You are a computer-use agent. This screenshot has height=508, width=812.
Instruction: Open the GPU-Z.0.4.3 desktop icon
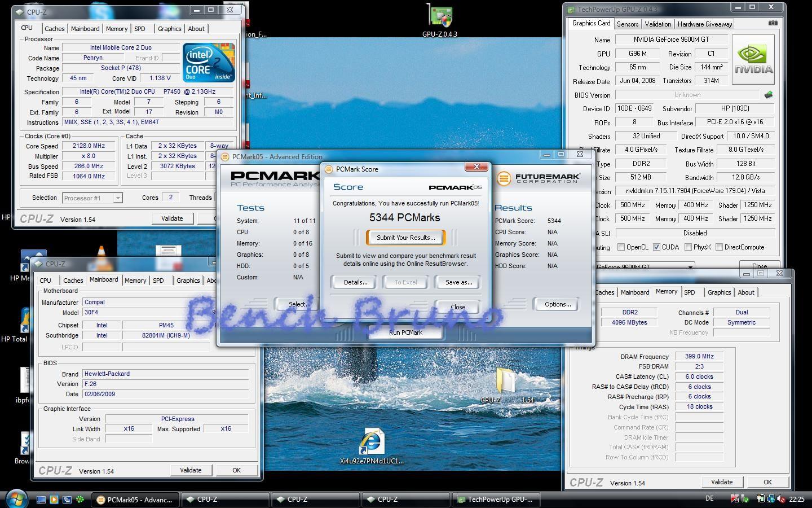[x=440, y=20]
